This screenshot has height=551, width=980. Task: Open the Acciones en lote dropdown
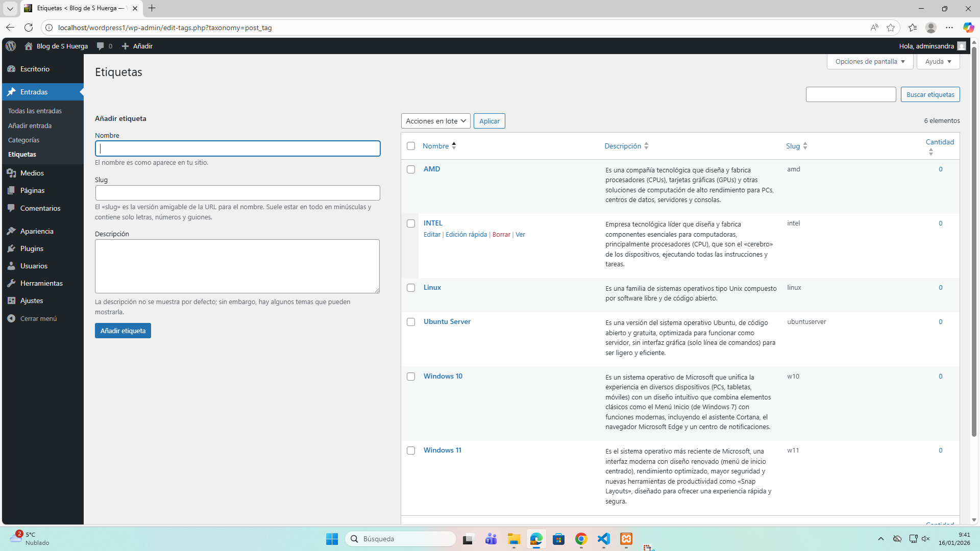coord(435,121)
